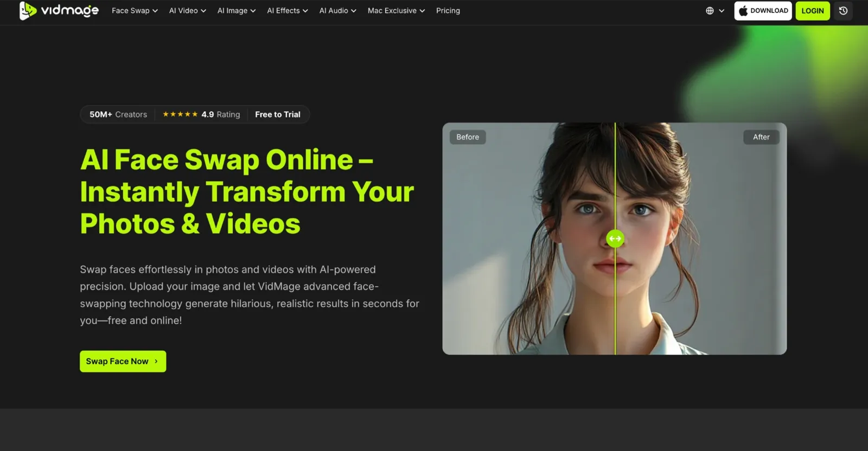Click the Swap Face Now button
Screen dimensions: 868x451
coord(123,362)
